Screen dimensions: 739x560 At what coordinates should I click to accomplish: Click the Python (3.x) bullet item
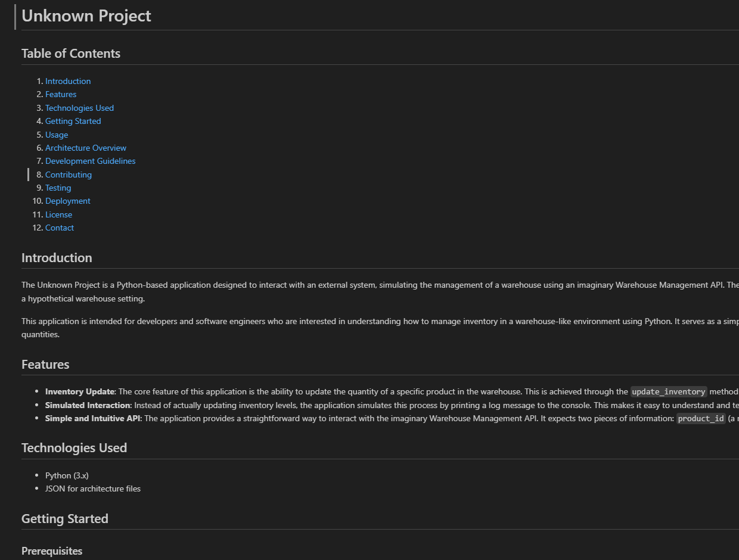(67, 475)
